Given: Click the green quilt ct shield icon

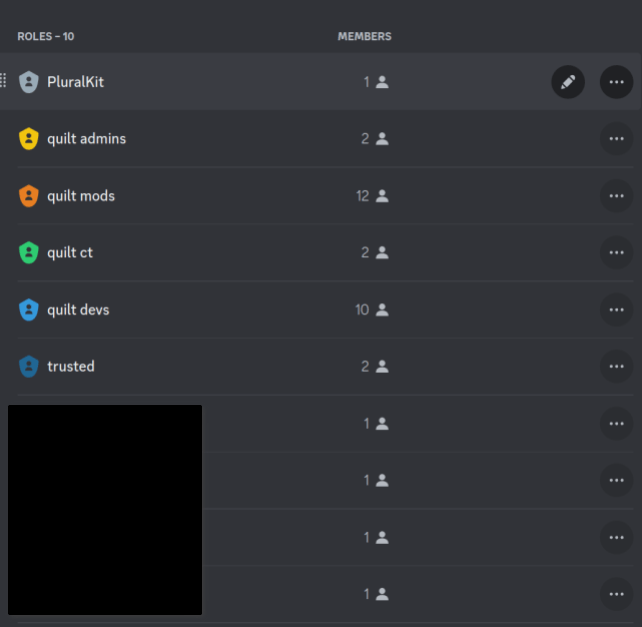Looking at the screenshot, I should [28, 253].
